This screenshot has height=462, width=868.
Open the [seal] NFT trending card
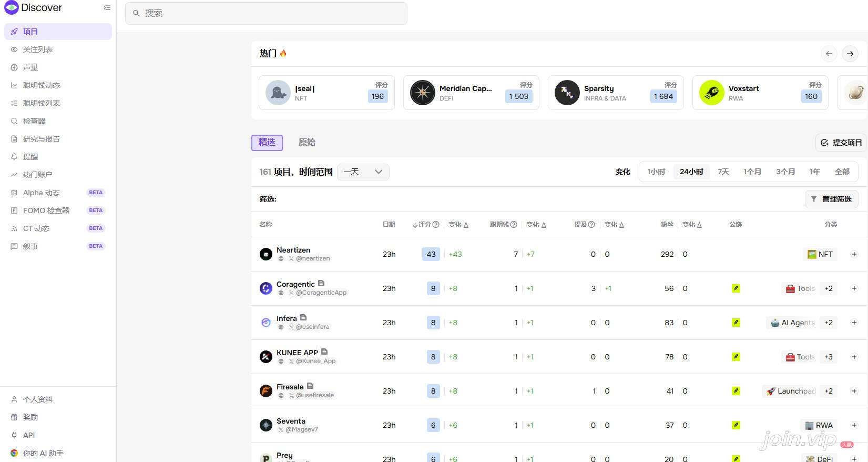[x=326, y=93]
